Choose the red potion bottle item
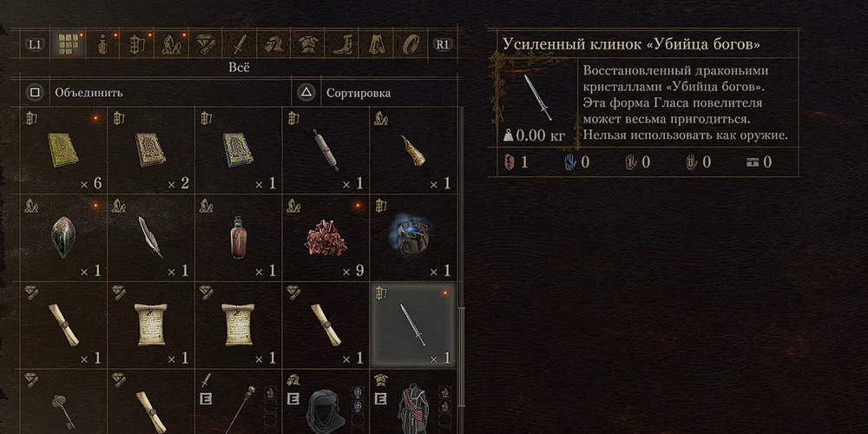This screenshot has height=434, width=868. tap(239, 238)
